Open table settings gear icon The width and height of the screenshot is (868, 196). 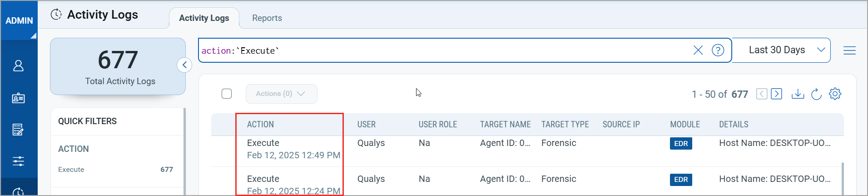[x=835, y=94]
